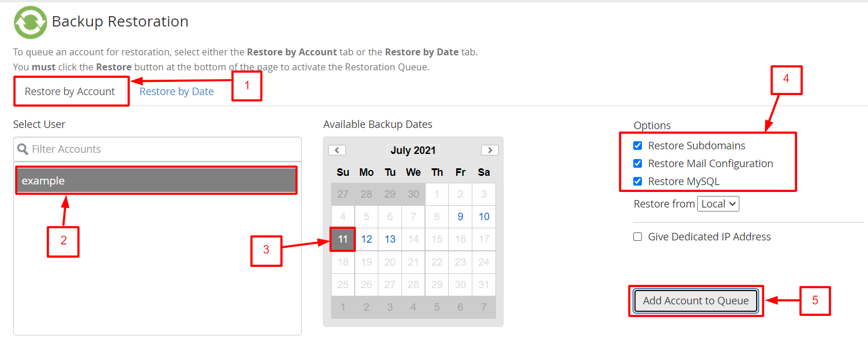
Task: Toggle the Restore MySQL checkbox
Action: pos(637,182)
